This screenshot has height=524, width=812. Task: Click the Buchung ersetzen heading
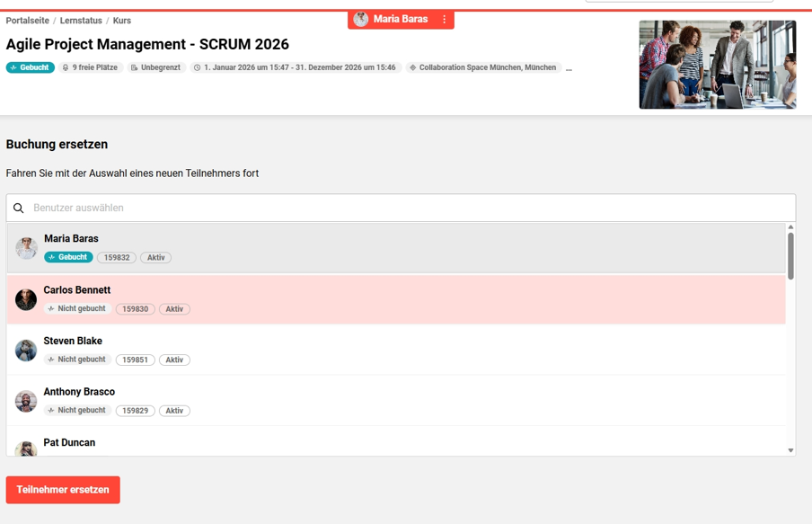pos(57,145)
